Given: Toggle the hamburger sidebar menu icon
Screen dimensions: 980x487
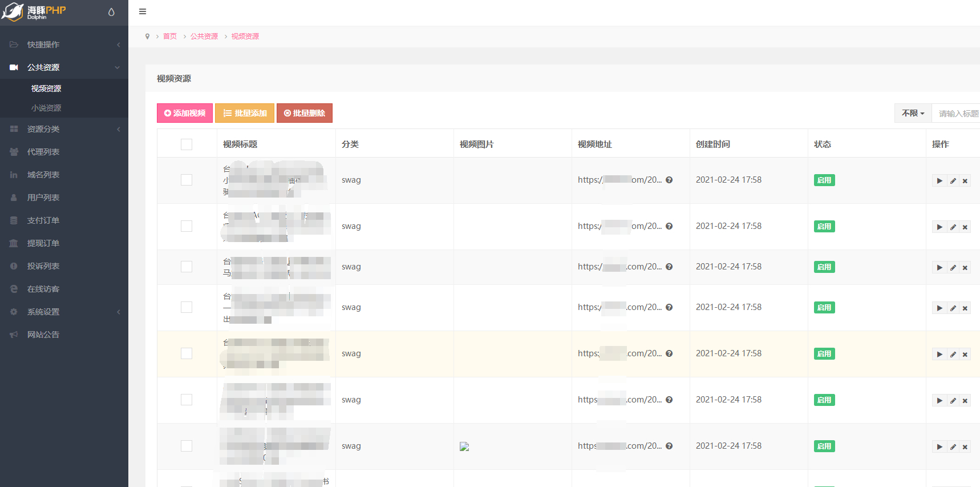Looking at the screenshot, I should tap(143, 11).
